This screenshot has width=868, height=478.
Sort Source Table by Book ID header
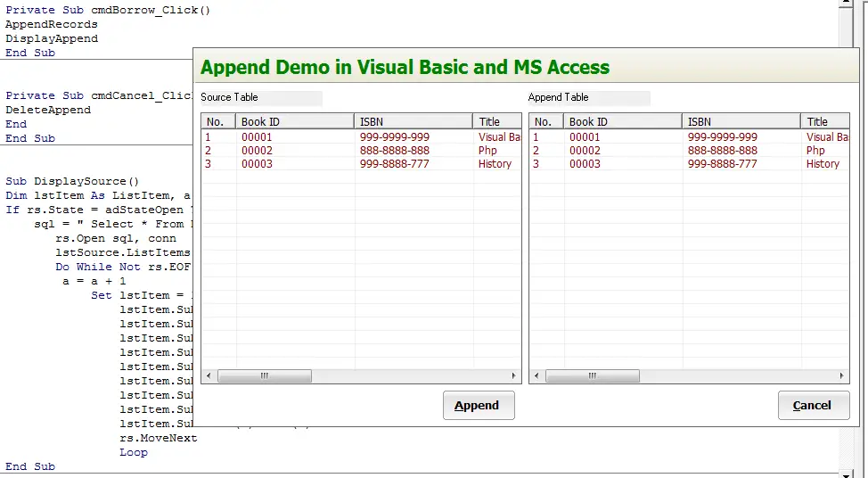tap(295, 121)
